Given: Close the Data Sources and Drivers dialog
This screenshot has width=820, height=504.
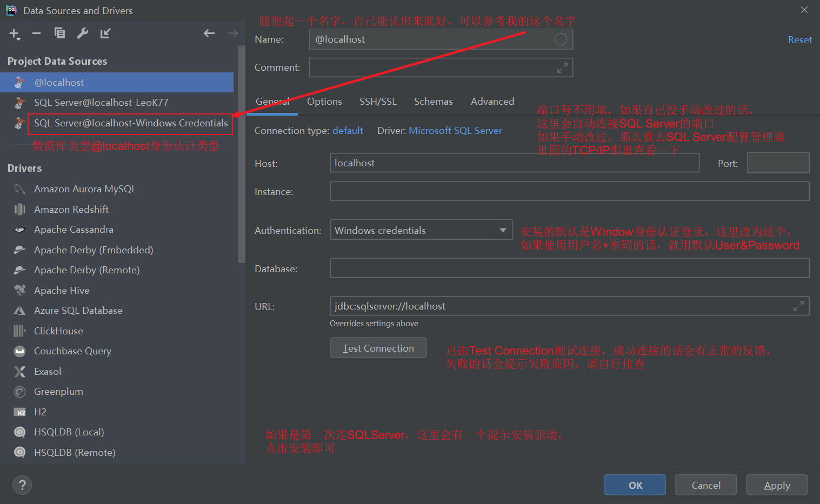Looking at the screenshot, I should coord(804,10).
